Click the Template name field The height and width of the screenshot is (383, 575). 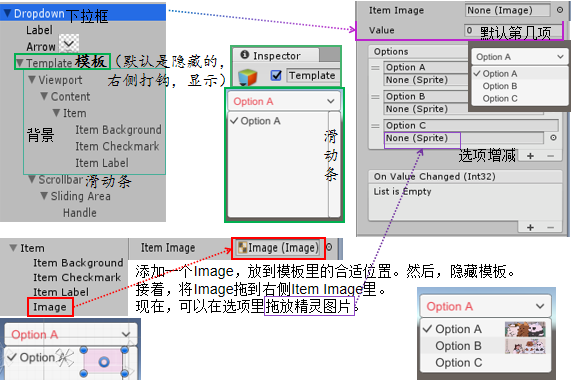[312, 75]
